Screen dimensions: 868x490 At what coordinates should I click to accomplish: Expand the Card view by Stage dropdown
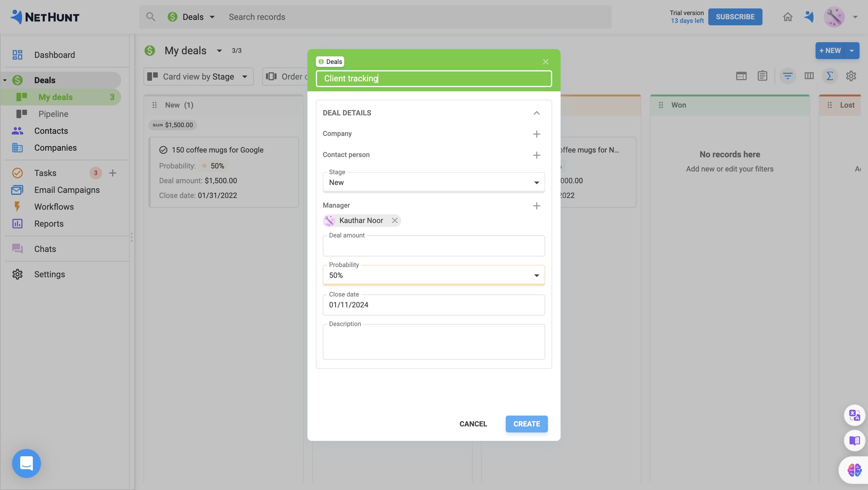(x=199, y=77)
